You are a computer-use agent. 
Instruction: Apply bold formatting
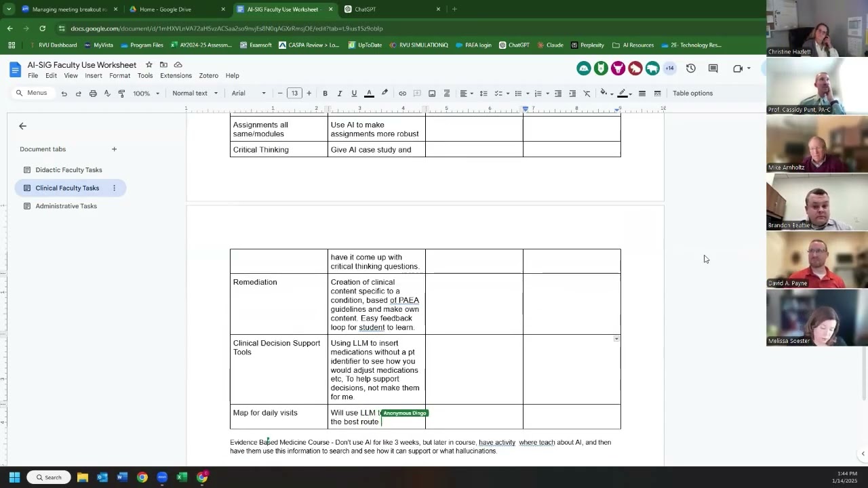[325, 94]
